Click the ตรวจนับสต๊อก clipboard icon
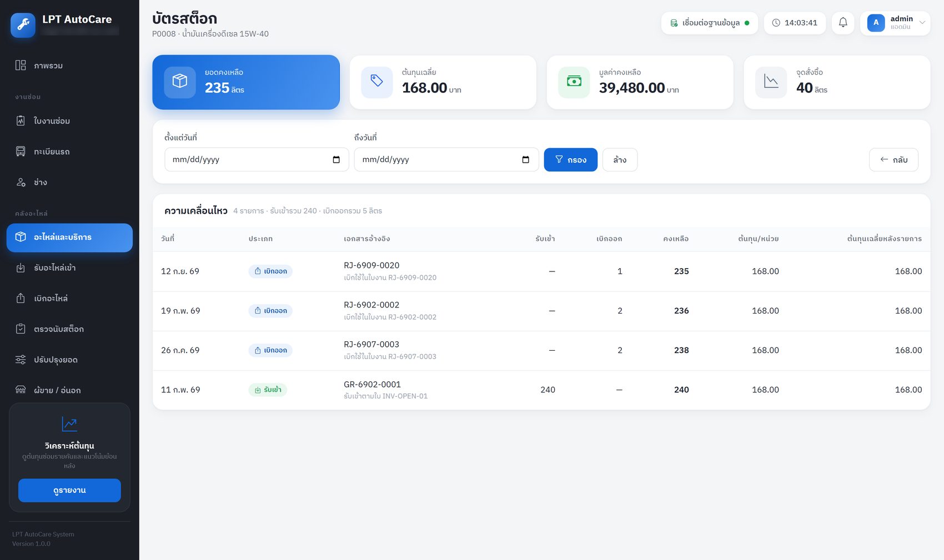 21,329
